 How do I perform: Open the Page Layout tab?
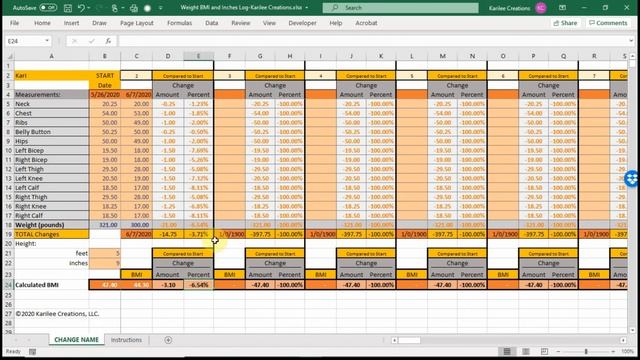point(137,23)
